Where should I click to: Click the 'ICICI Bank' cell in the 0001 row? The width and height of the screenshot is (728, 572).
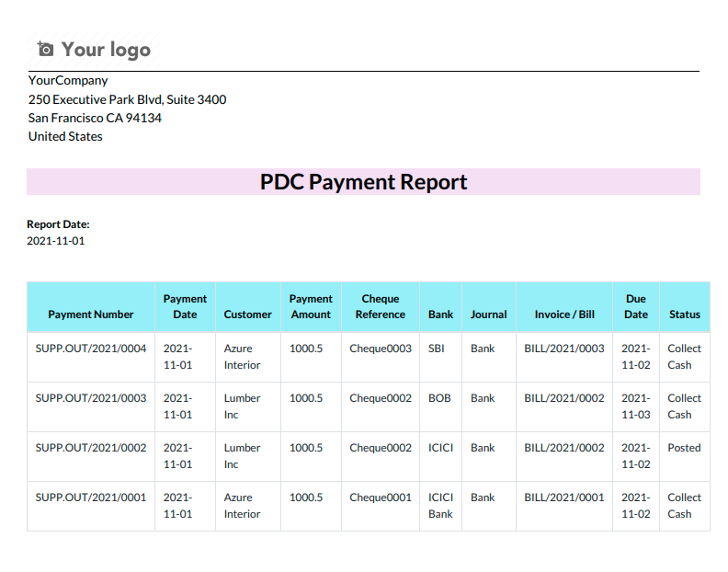click(440, 506)
